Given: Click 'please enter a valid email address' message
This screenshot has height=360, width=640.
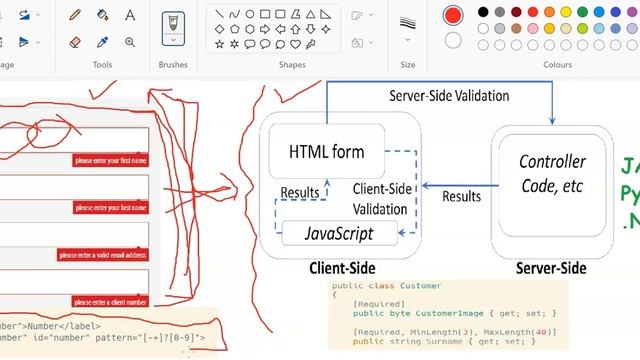Looking at the screenshot, I should coord(103,255).
